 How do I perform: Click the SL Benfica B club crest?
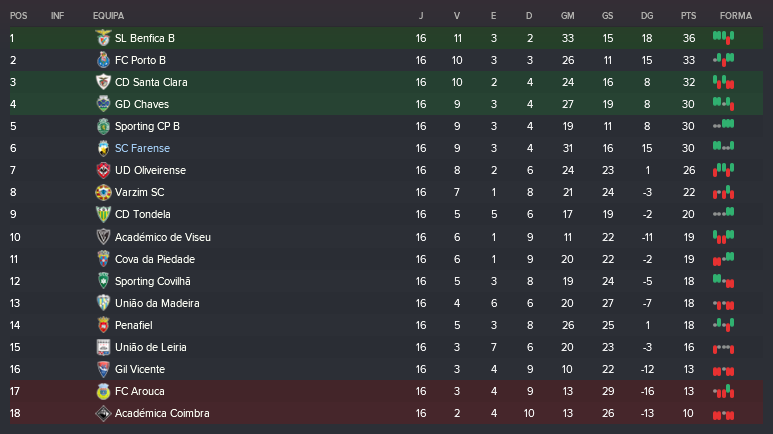pos(102,38)
